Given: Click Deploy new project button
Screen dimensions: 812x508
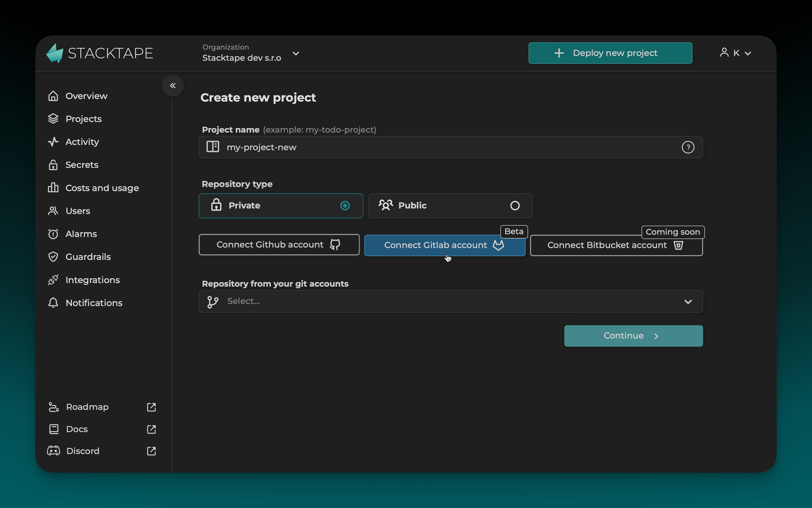Looking at the screenshot, I should [610, 53].
